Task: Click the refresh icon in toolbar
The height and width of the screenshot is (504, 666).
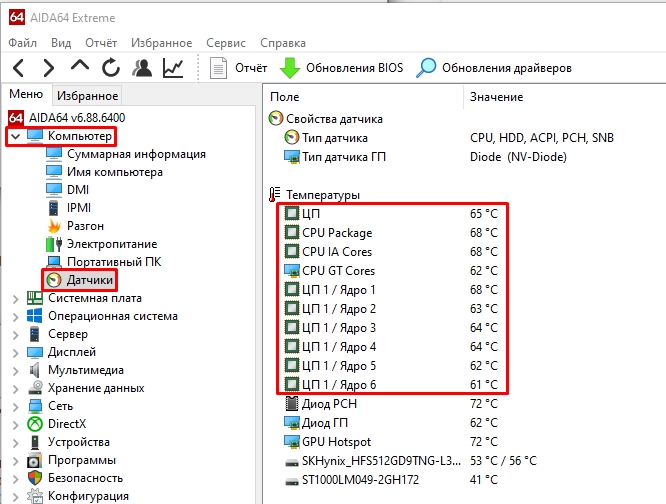Action: pos(110,68)
